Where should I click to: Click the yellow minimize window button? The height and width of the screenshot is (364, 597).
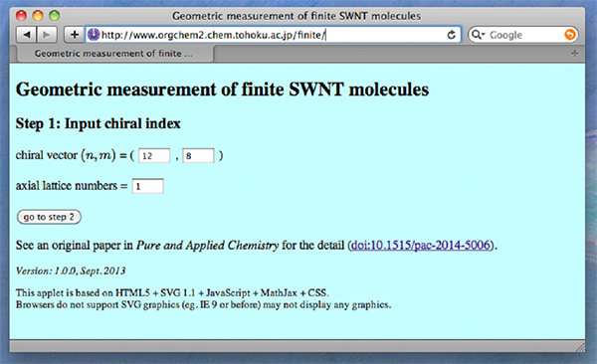point(38,16)
